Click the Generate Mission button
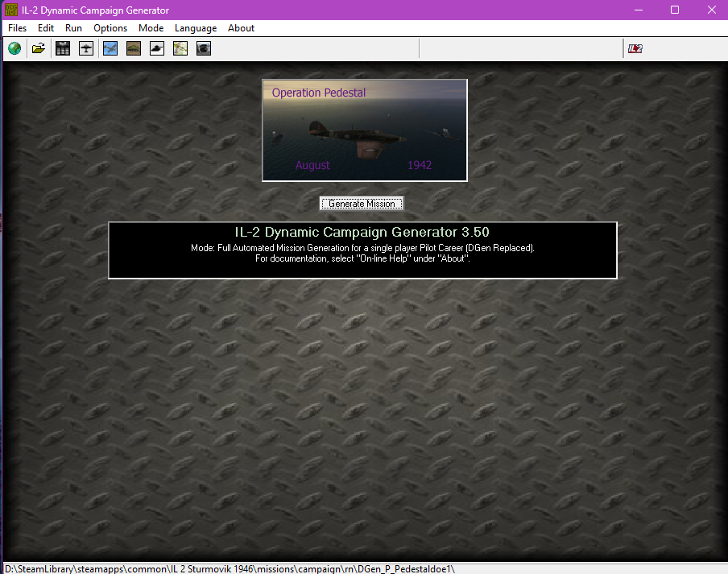The image size is (728, 574). tap(362, 203)
